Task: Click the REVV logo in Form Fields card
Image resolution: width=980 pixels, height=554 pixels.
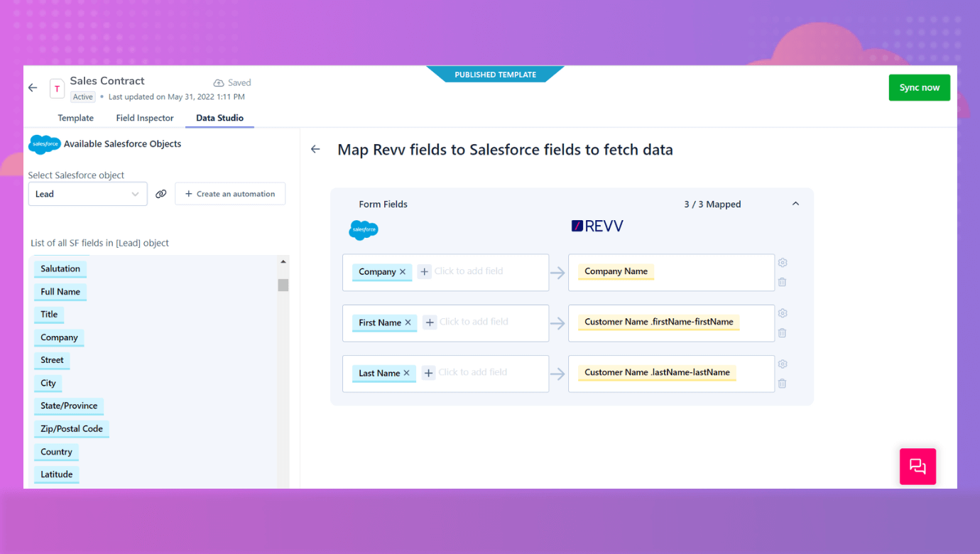Action: pos(597,226)
